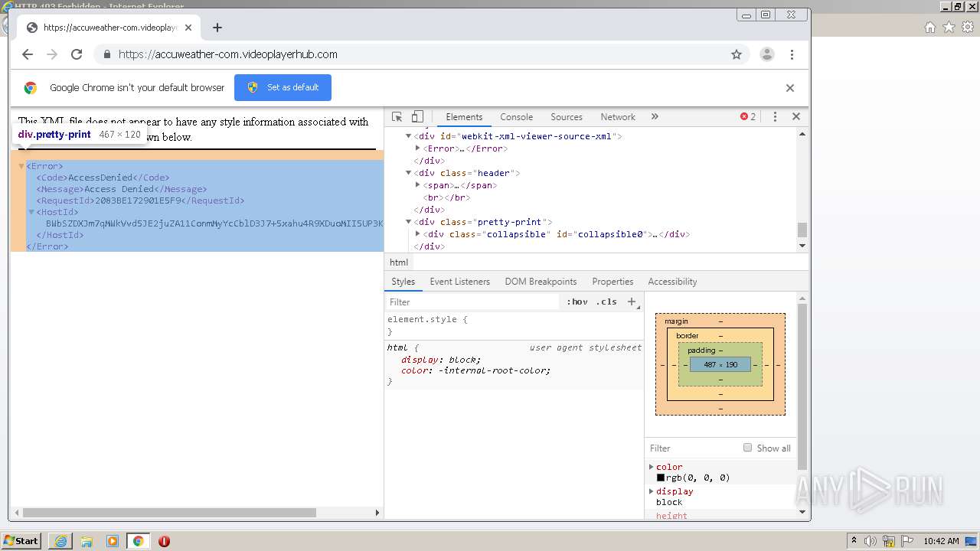Switch to Elements panel
This screenshot has width=980, height=551.
[x=464, y=117]
